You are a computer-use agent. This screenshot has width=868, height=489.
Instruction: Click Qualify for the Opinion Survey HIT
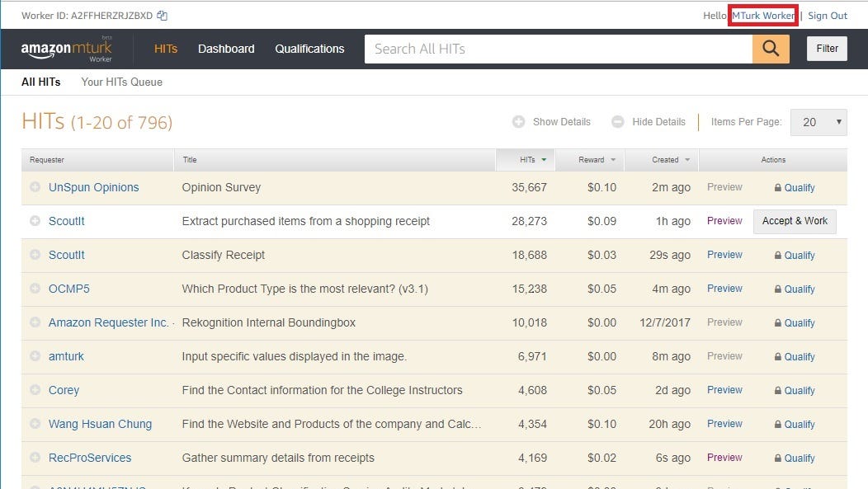[800, 187]
